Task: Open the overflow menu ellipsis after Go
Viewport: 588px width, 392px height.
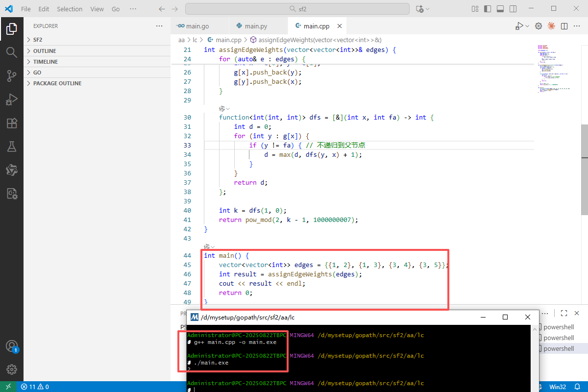Action: (133, 9)
